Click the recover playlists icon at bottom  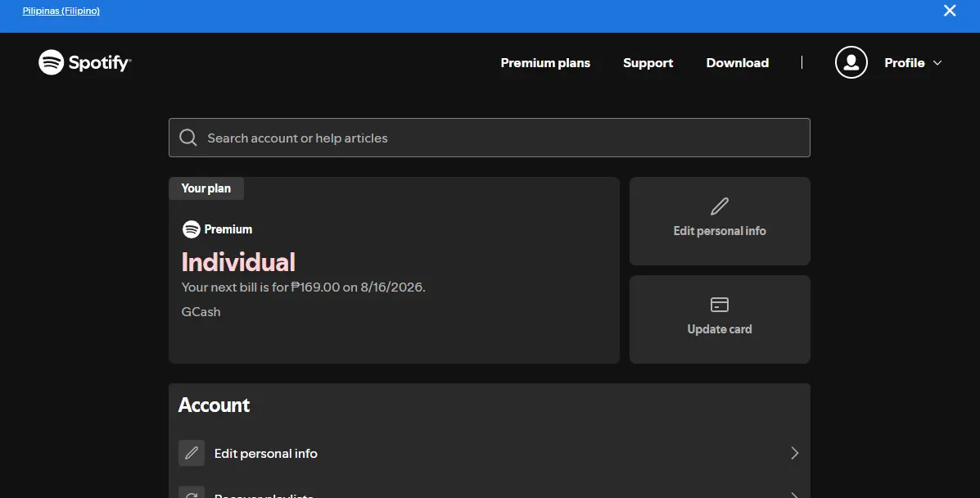pos(192,492)
